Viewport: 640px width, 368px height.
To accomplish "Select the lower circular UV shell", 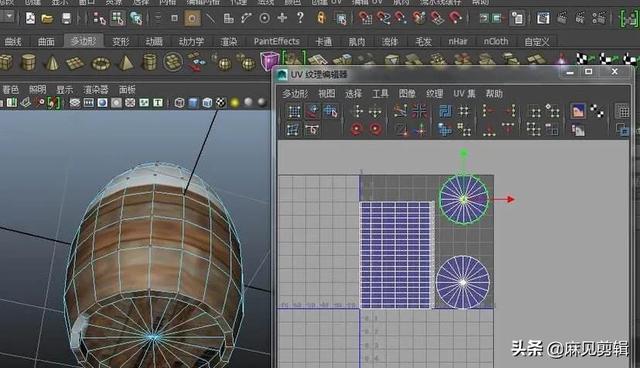I will (x=462, y=282).
